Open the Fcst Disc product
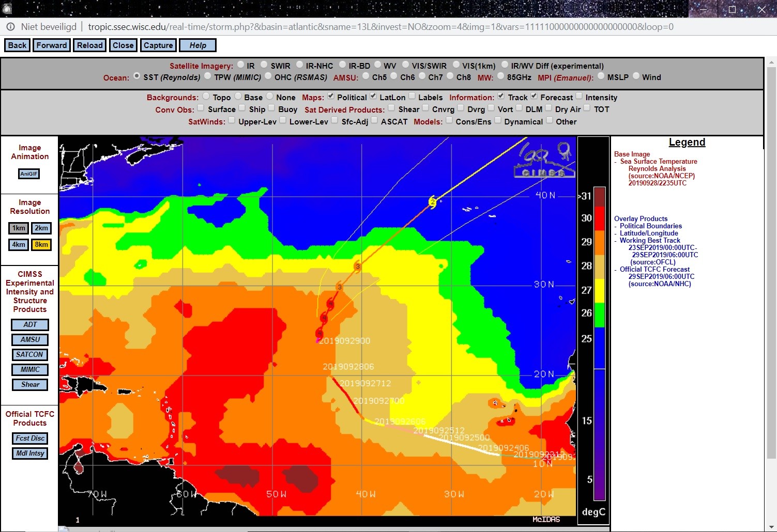777x532 pixels. pyautogui.click(x=30, y=439)
